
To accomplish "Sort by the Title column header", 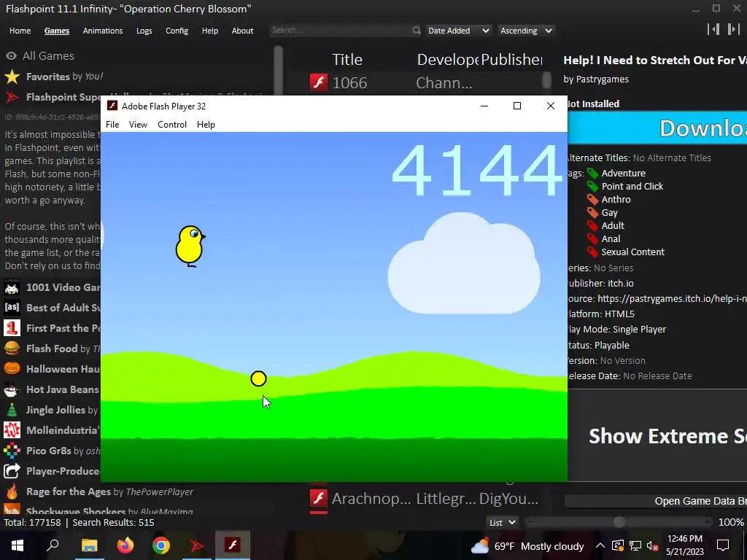I will (347, 60).
